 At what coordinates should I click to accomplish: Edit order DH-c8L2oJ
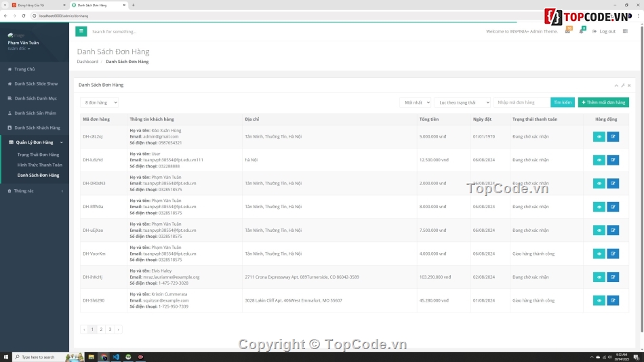click(613, 136)
